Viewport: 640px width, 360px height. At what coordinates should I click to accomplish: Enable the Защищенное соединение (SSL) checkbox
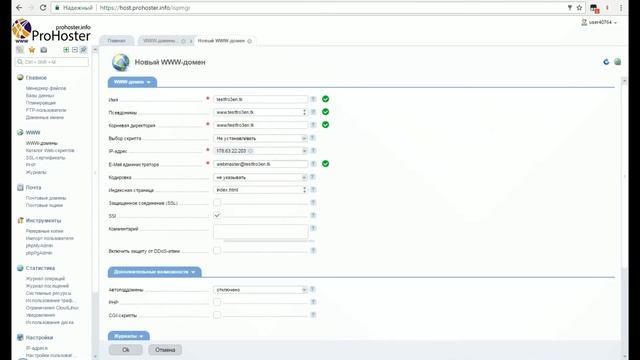tap(217, 202)
